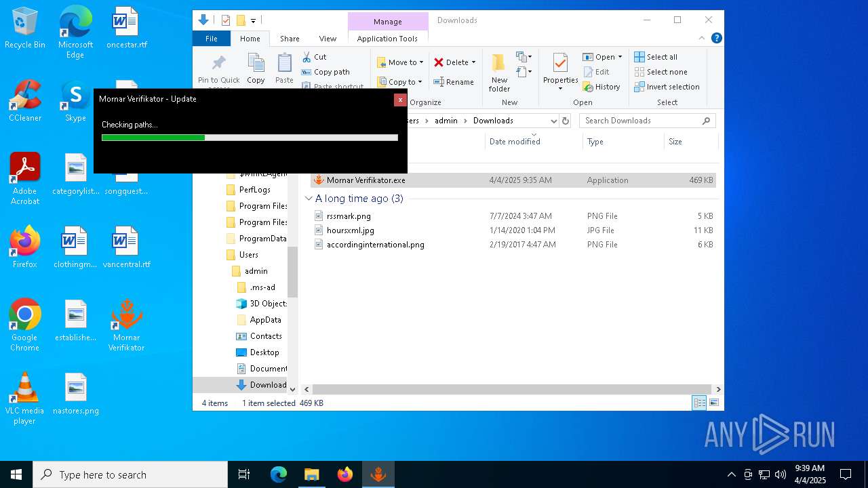Open Task View on taskbar
Viewport: 868px width, 488px height.
point(244,474)
